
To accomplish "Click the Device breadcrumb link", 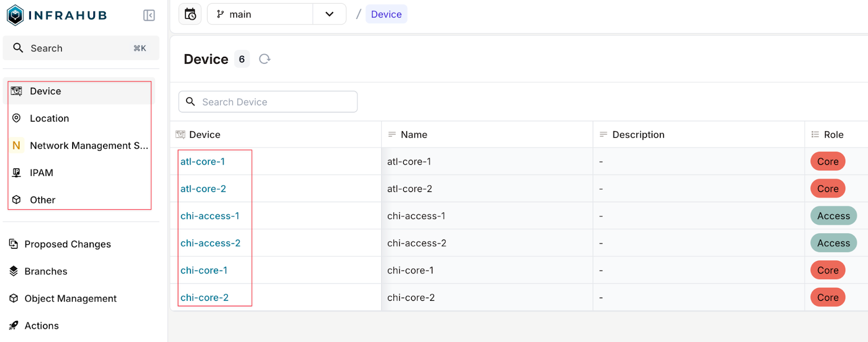I will tap(386, 14).
